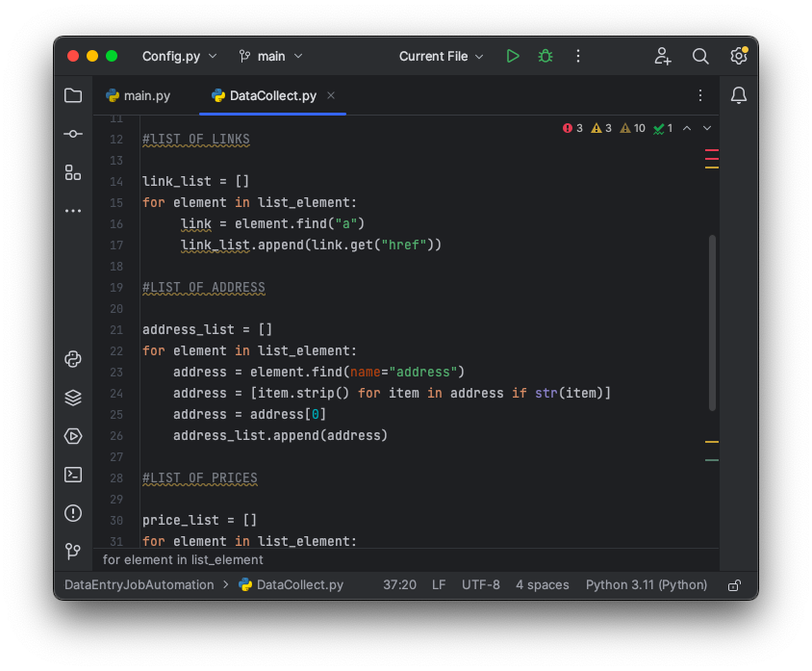Click line number 14 in the gutter
The width and height of the screenshot is (812, 671).
(x=116, y=182)
